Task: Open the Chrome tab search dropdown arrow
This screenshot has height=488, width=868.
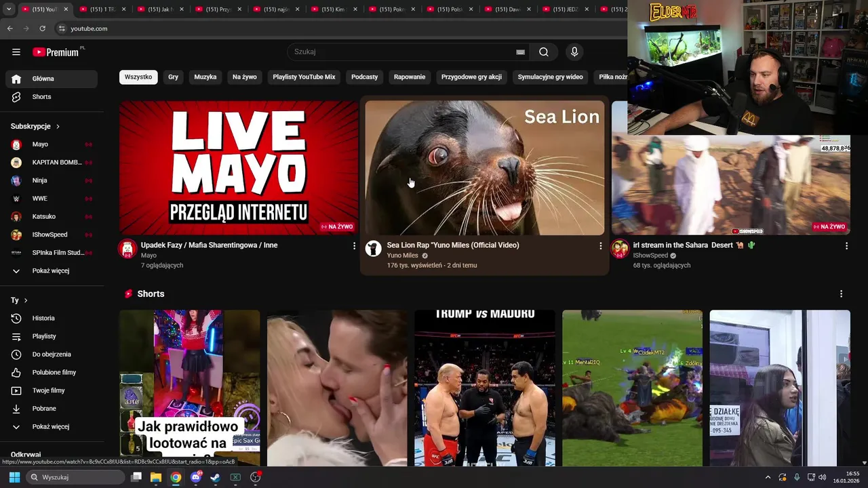Action: click(8, 9)
